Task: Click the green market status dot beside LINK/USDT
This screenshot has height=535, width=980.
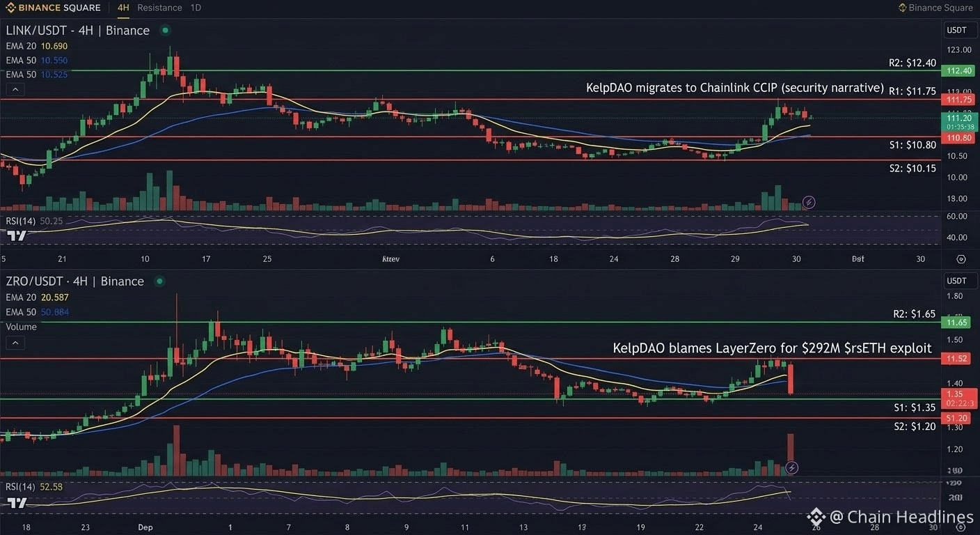Action: (165, 31)
